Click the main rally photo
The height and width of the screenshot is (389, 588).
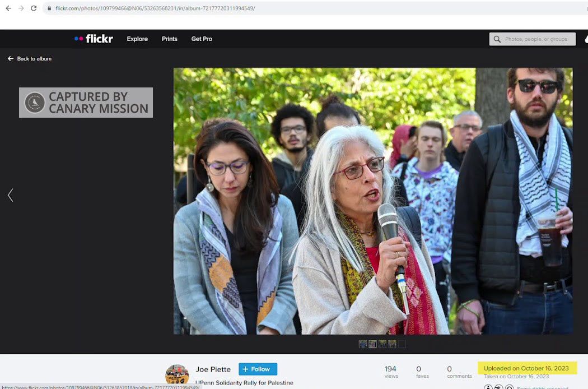tap(372, 201)
